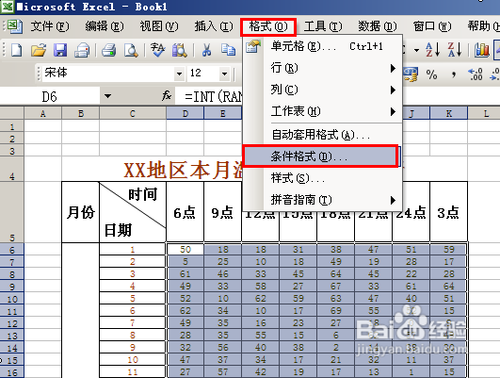Screen dimensions: 500x378
Task: Open the Window menu
Action: click(432, 26)
